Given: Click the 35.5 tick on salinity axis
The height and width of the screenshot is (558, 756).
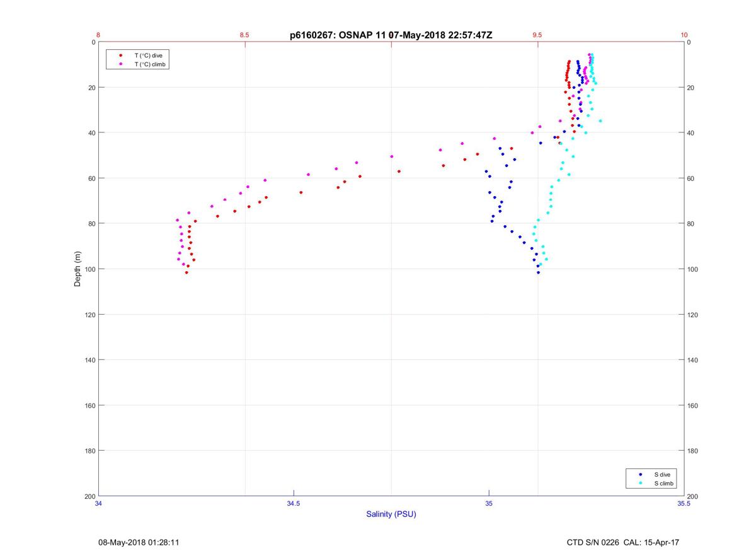Looking at the screenshot, I should point(684,503).
